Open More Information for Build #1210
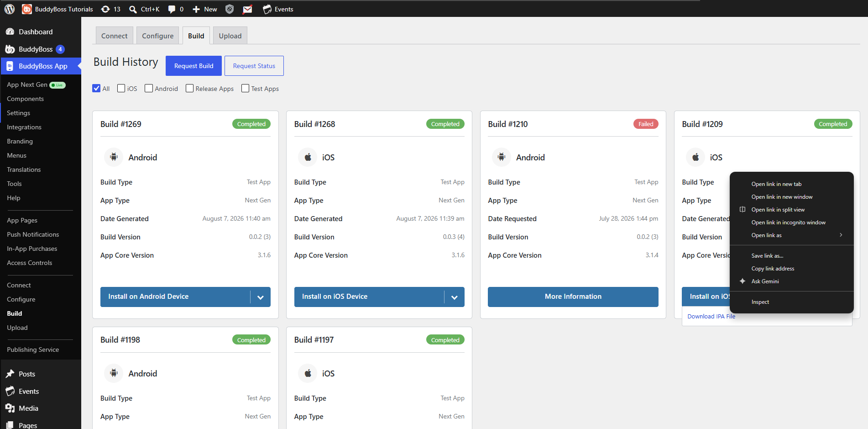The image size is (868, 429). 573,297
